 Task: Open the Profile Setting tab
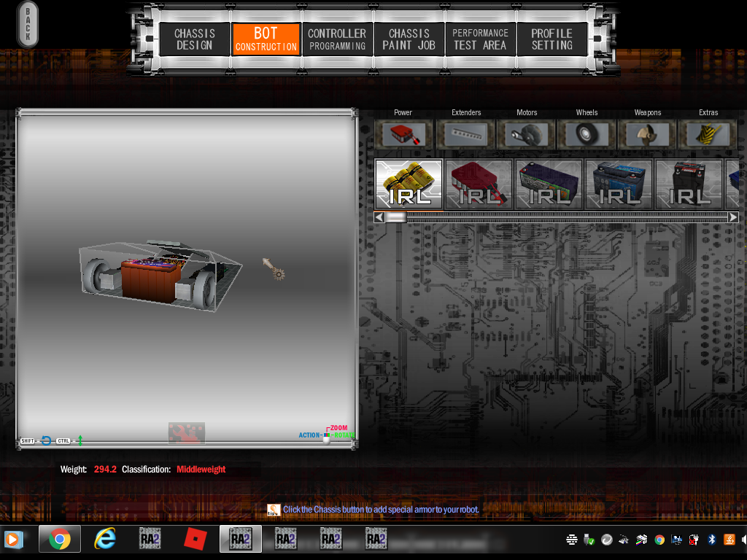(x=551, y=39)
